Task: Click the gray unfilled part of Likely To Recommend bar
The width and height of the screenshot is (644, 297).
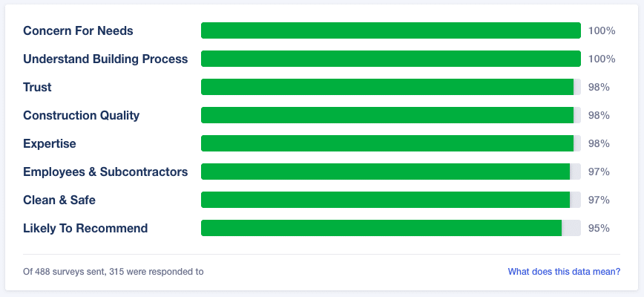Action: (x=571, y=228)
